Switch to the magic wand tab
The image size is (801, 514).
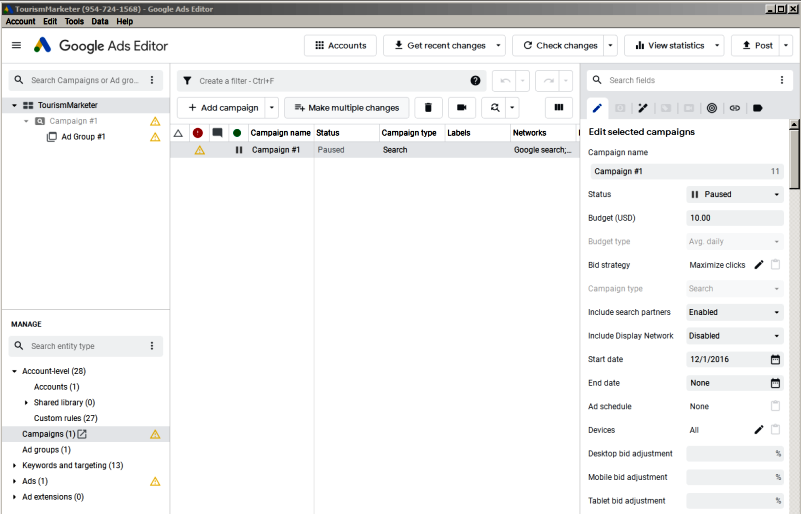pos(643,108)
